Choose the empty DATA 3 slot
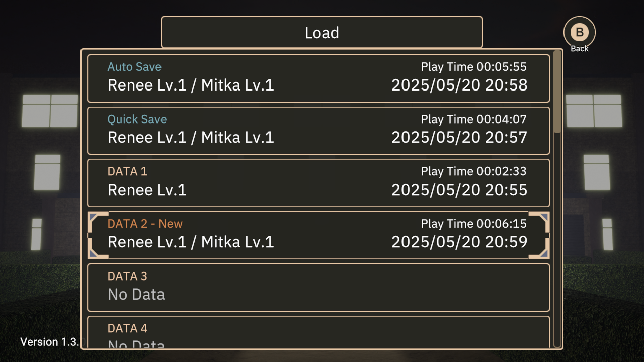The image size is (644, 362). click(318, 288)
